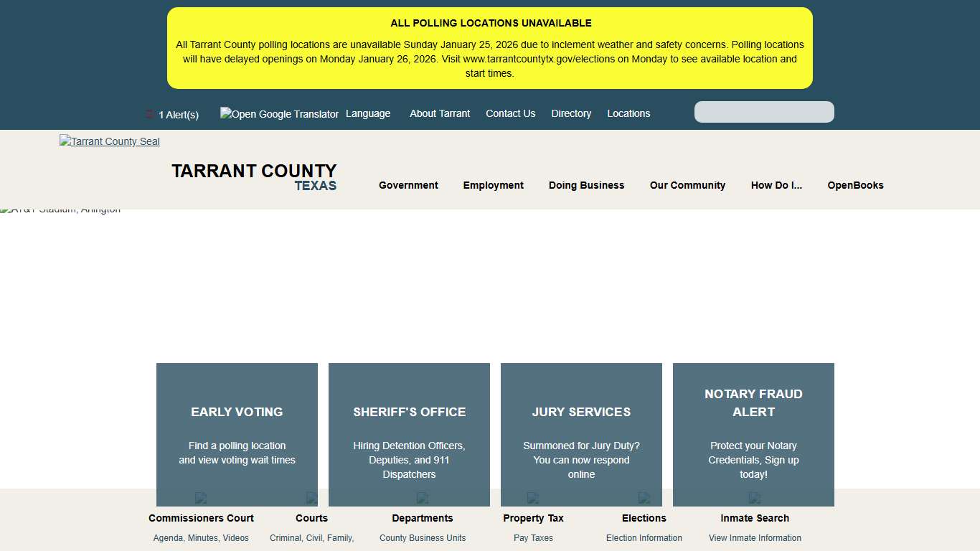
Task: Select the Directory menu item
Action: (x=571, y=113)
